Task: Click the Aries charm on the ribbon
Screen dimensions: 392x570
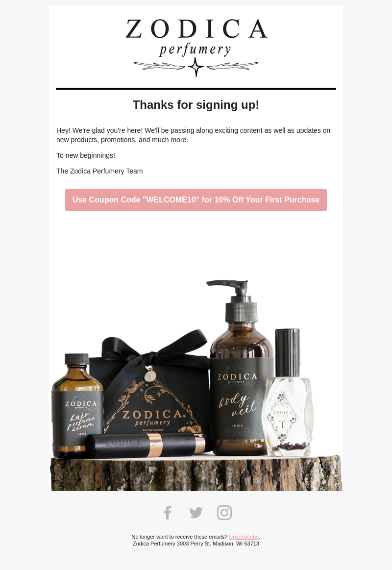Action: point(149,375)
